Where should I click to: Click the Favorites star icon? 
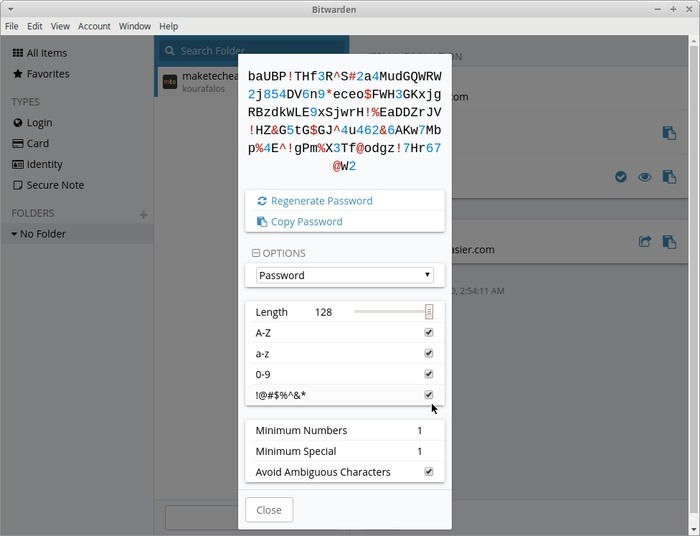(18, 74)
